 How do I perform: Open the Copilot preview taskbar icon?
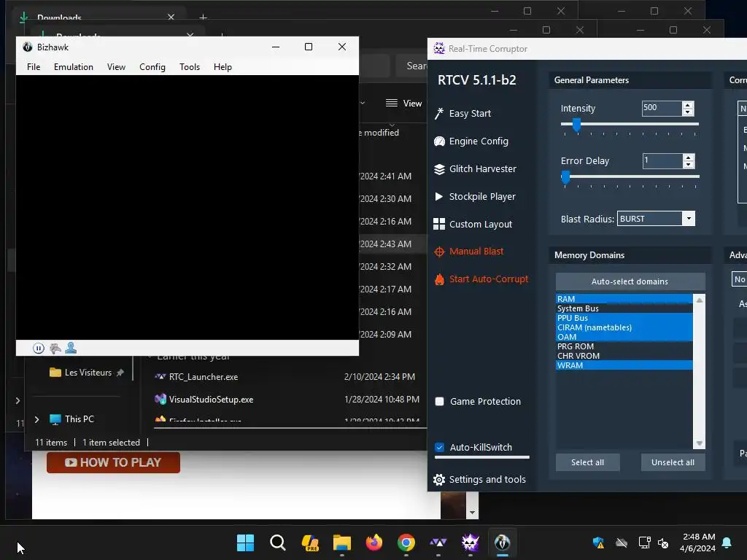click(309, 542)
